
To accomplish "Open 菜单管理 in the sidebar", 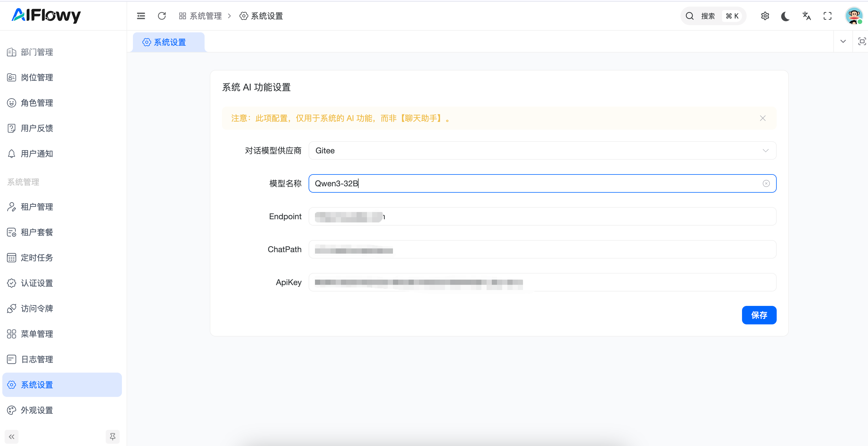I will pyautogui.click(x=37, y=334).
